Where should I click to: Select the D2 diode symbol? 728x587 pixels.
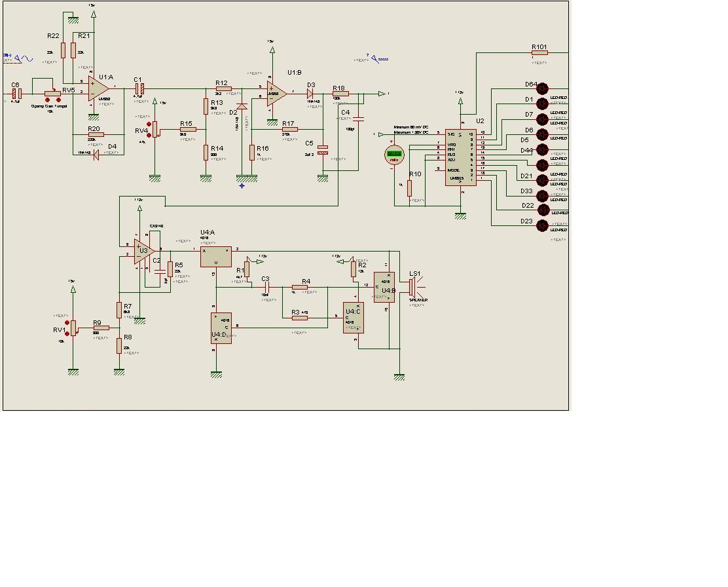click(x=242, y=106)
